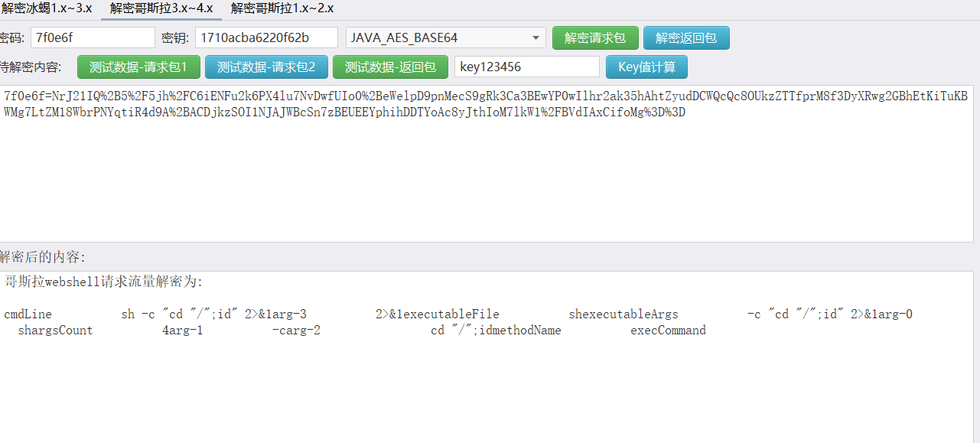Click the cmdLine text in decrypted output

pyautogui.click(x=28, y=314)
